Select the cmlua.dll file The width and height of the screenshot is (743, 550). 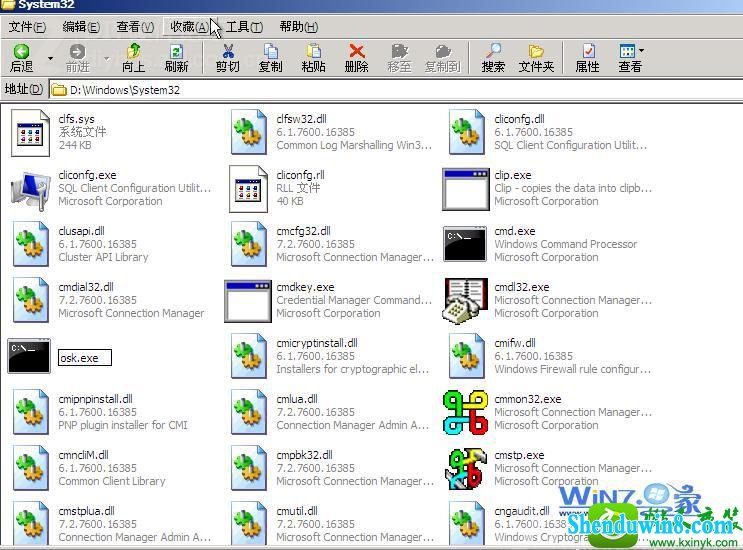[x=330, y=412]
